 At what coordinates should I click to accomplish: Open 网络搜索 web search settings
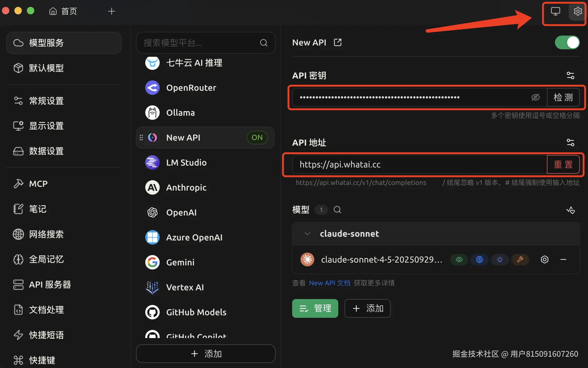(x=46, y=234)
